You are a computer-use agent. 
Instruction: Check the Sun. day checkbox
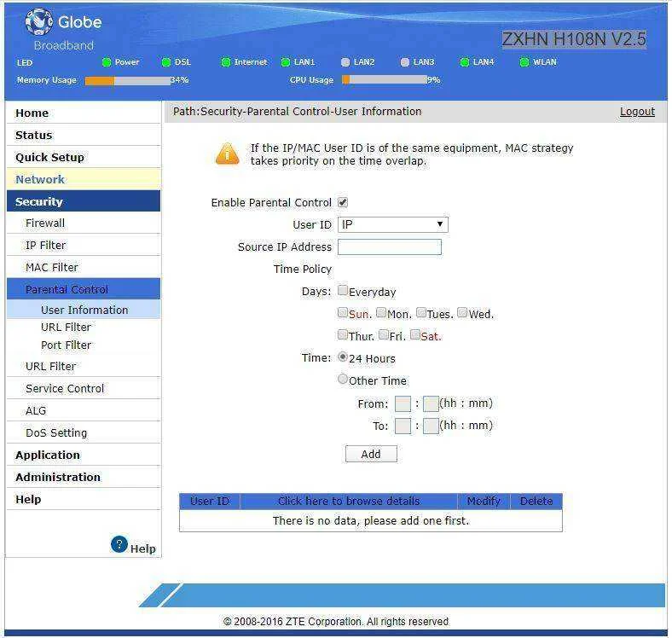coord(343,312)
